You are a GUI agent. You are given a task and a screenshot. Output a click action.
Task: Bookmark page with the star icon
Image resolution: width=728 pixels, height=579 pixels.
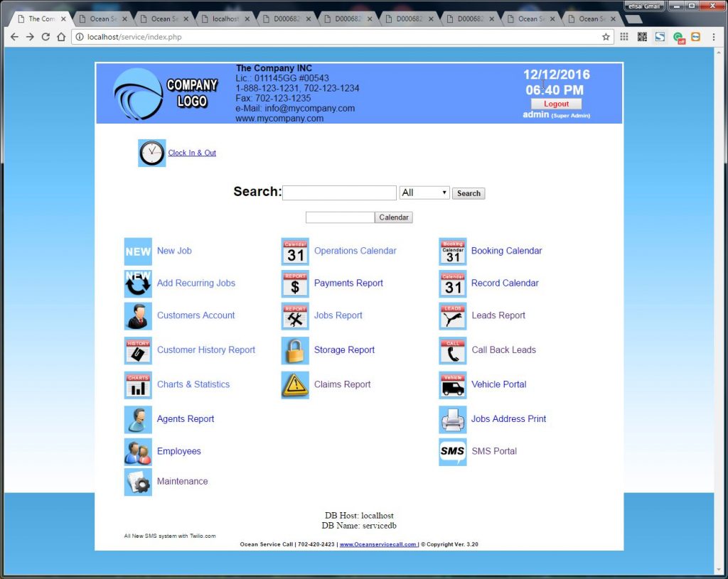point(606,37)
